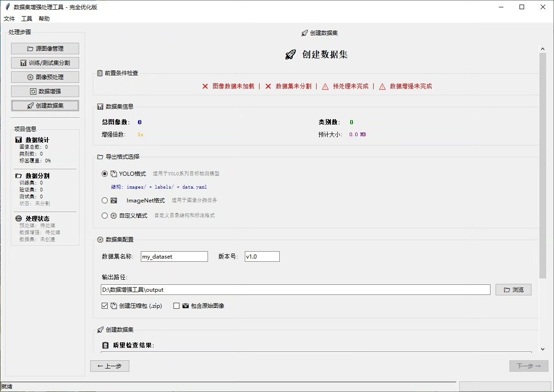Click 浏览 button for output path
The height and width of the screenshot is (392, 554).
514,290
